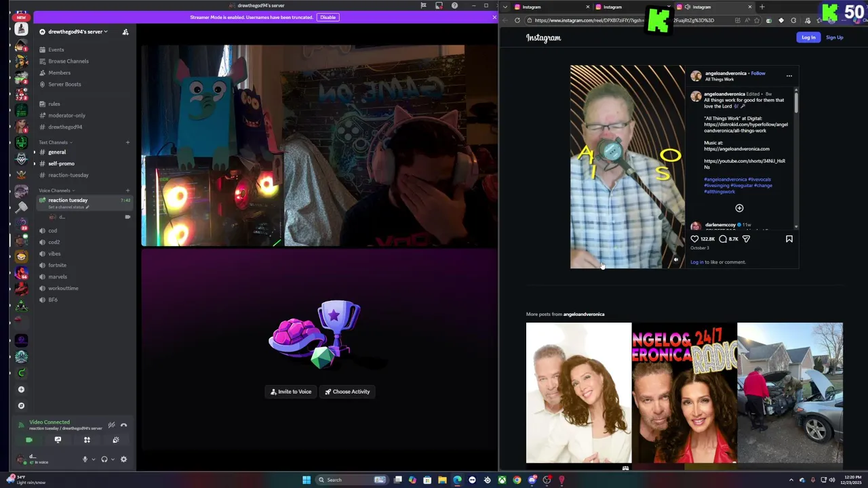Image resolution: width=868 pixels, height=488 pixels.
Task: Open comments on the Instagram reel
Action: [x=723, y=239]
